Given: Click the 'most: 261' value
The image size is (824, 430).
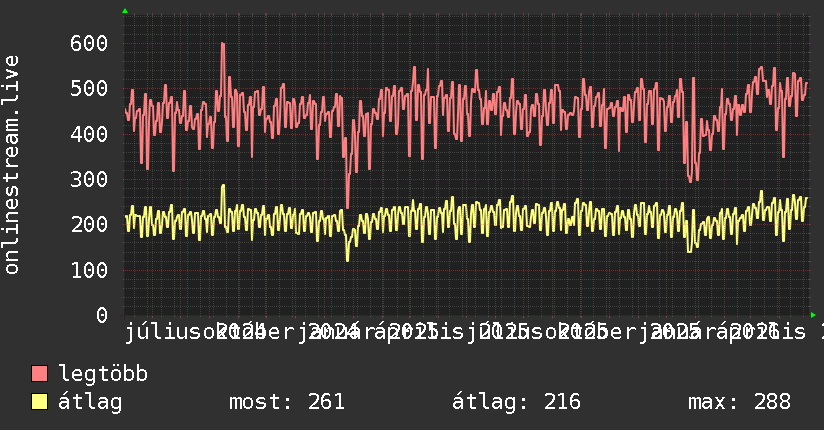Looking at the screenshot, I should [287, 402].
